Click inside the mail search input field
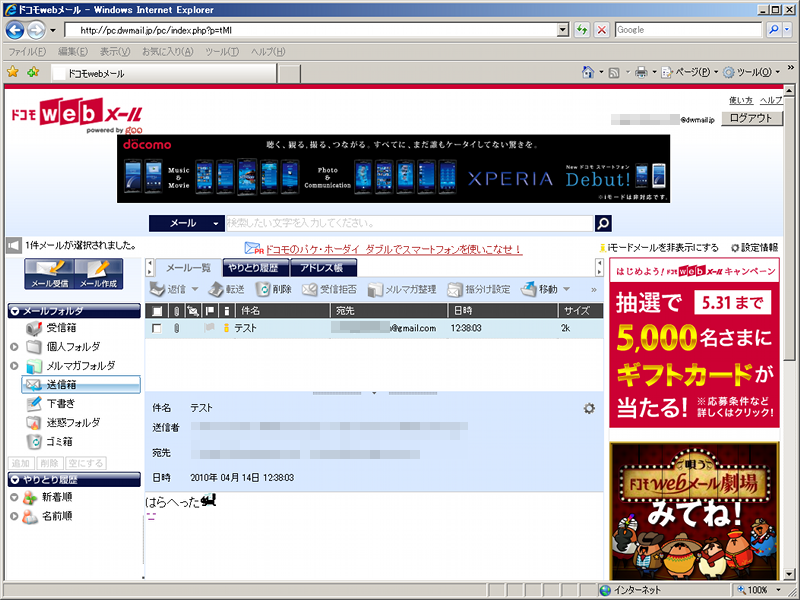Viewport: 800px width, 600px height. [400, 222]
